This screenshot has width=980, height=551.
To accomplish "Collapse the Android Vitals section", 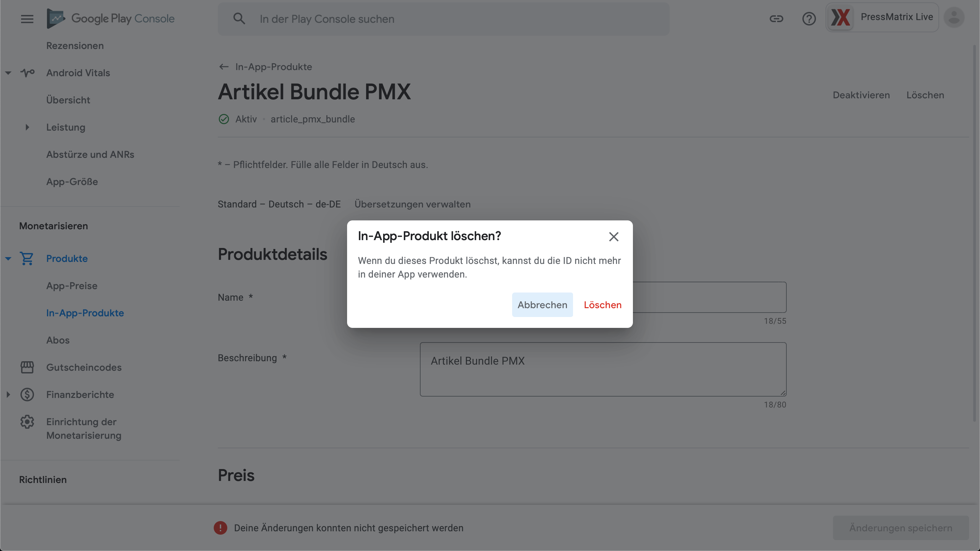I will point(8,73).
